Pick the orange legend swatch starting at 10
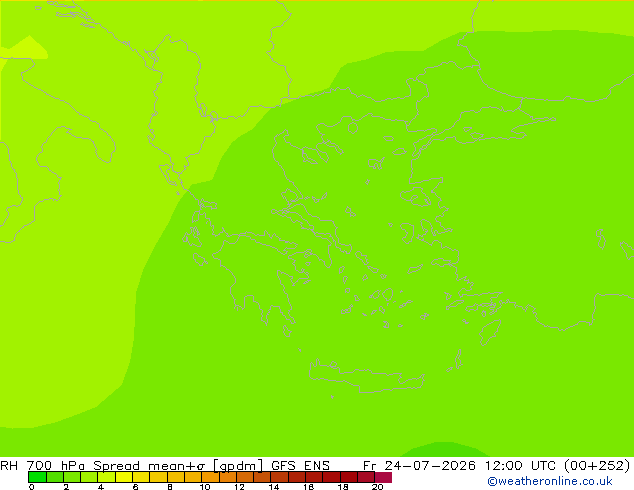Image resolution: width=634 pixels, height=490 pixels. 210,477
